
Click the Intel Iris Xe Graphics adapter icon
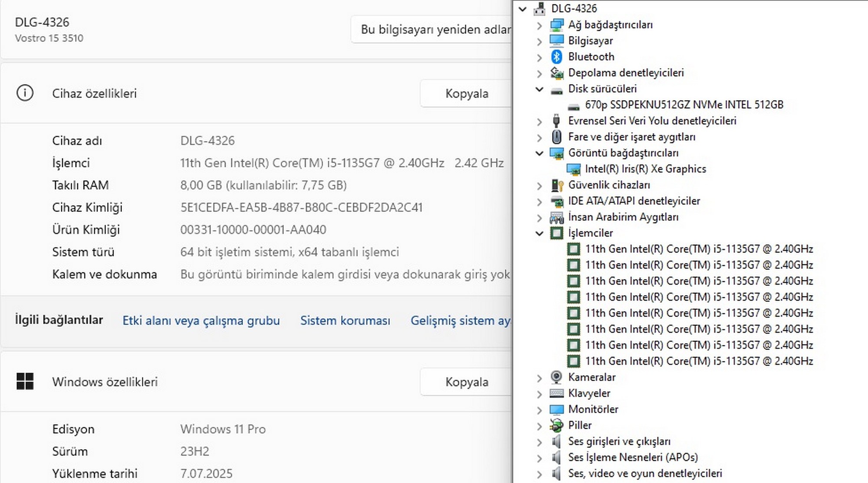click(573, 169)
